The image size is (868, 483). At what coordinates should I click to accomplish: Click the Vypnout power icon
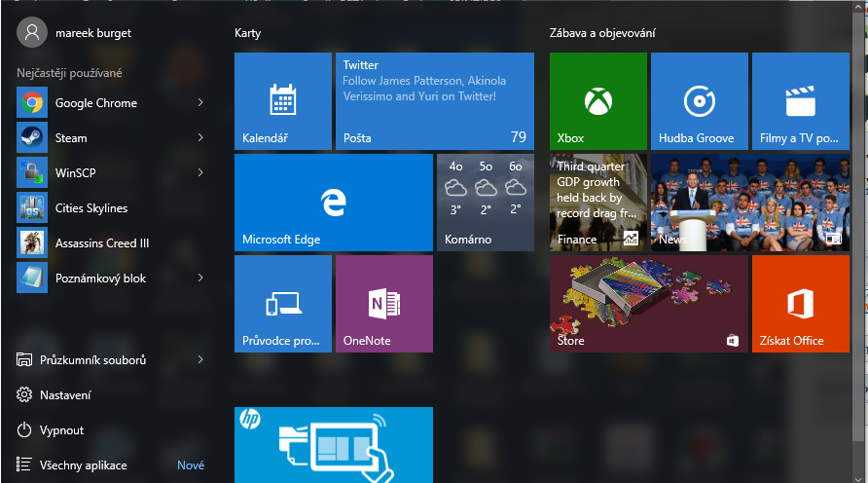pyautogui.click(x=23, y=429)
